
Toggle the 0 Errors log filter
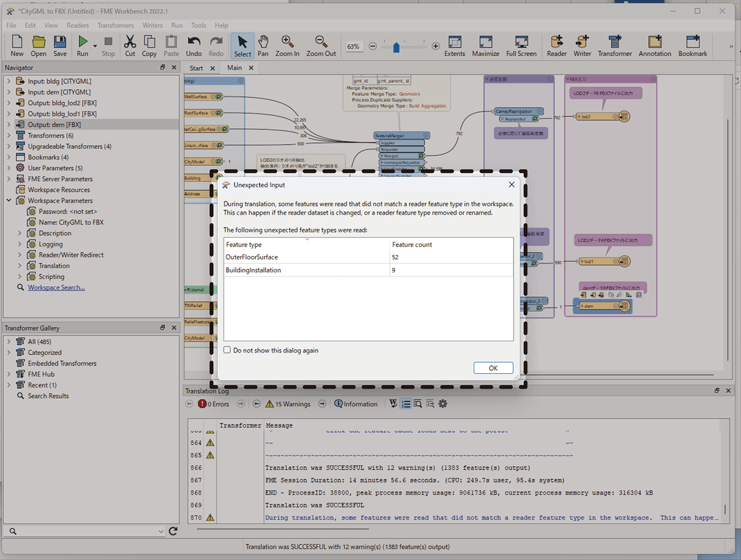pyautogui.click(x=213, y=404)
